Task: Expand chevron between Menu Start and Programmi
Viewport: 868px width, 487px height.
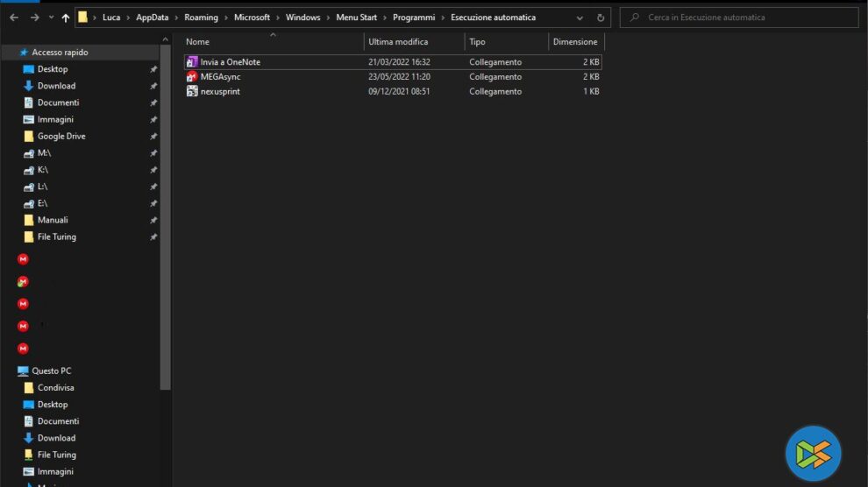Action: 385,18
